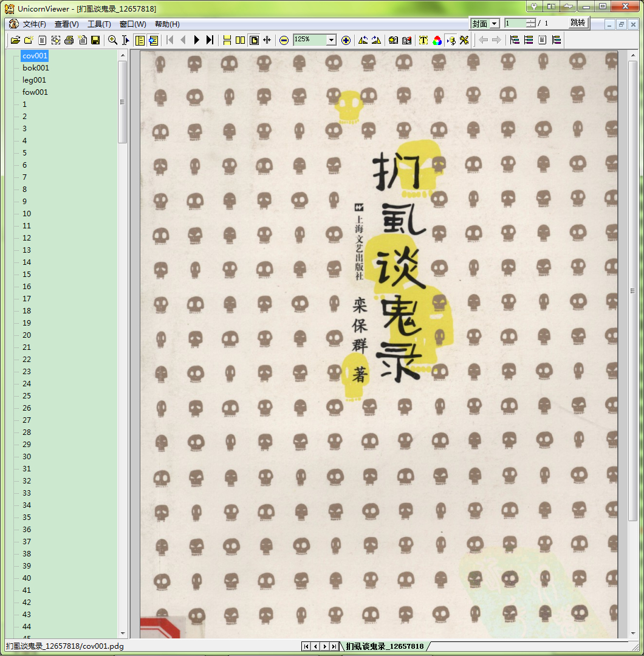Rotate page clockwise icon
Image resolution: width=644 pixels, height=656 pixels.
point(377,40)
